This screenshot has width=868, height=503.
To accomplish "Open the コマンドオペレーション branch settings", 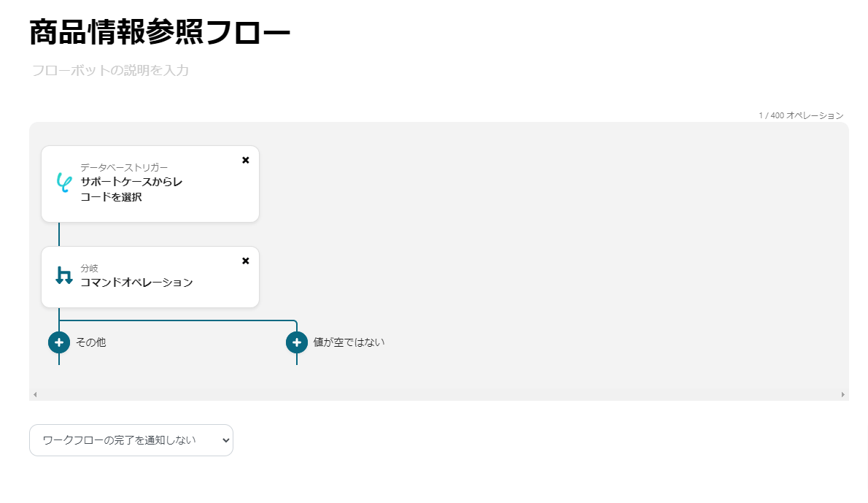I will click(136, 283).
